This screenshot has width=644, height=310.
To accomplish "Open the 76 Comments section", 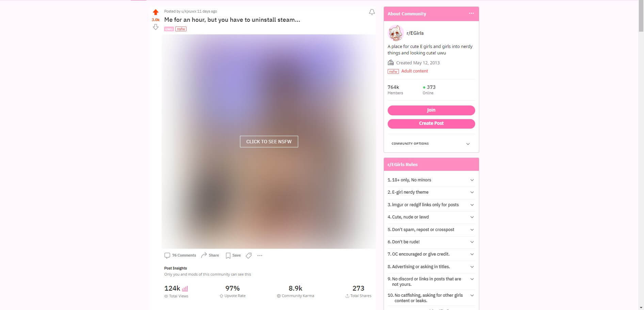I will (180, 255).
